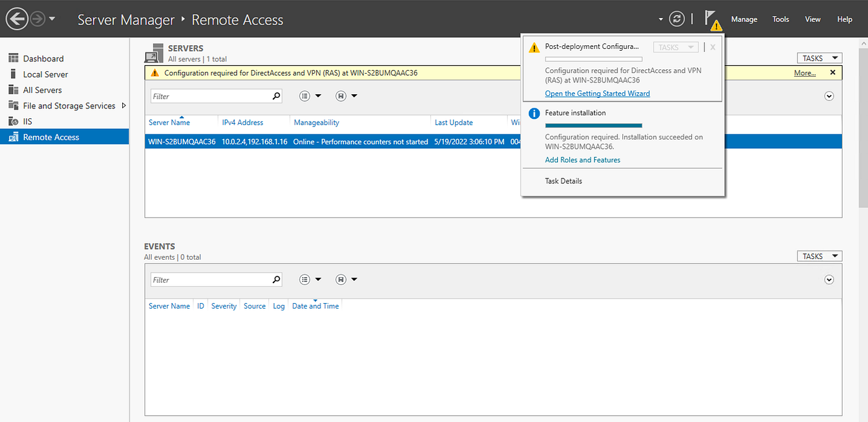
Task: Select the IIS pane in the sidebar
Action: click(27, 121)
